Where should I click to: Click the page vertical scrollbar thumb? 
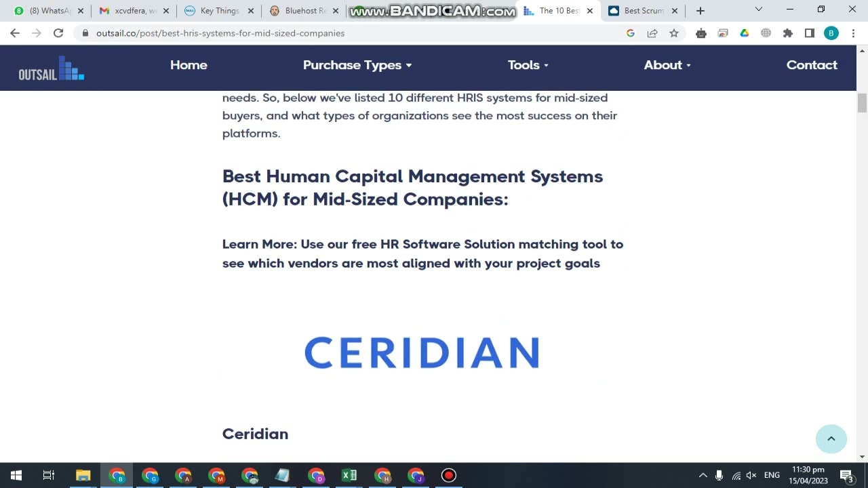(862, 104)
